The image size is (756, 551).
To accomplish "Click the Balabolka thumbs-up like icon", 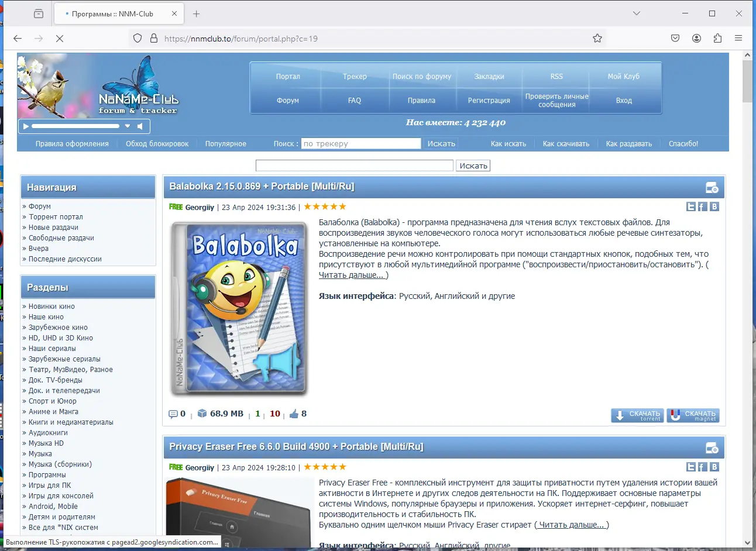I will pyautogui.click(x=294, y=414).
